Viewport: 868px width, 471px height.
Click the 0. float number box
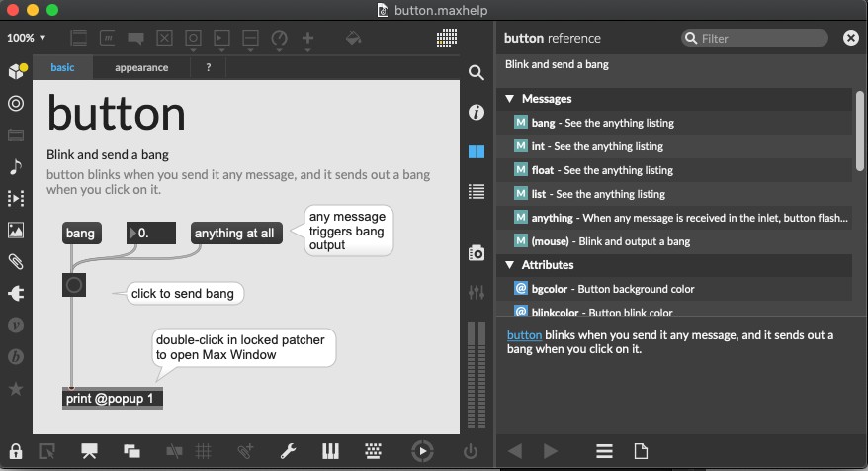151,234
